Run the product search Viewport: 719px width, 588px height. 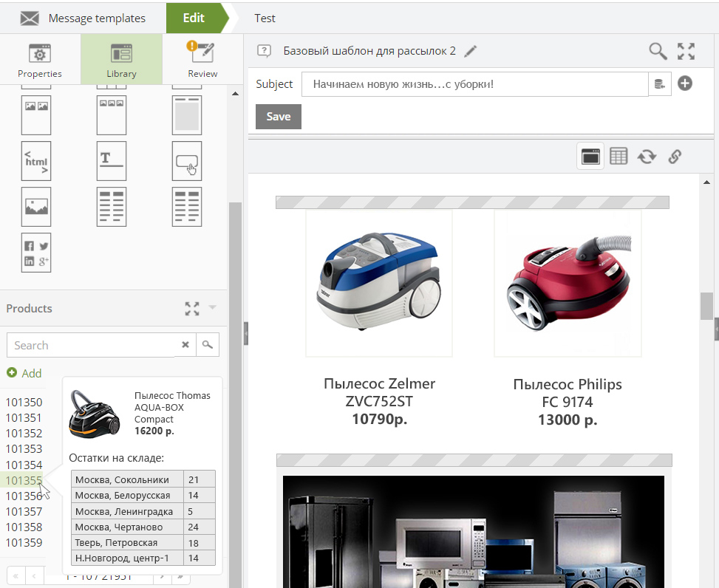tap(208, 345)
